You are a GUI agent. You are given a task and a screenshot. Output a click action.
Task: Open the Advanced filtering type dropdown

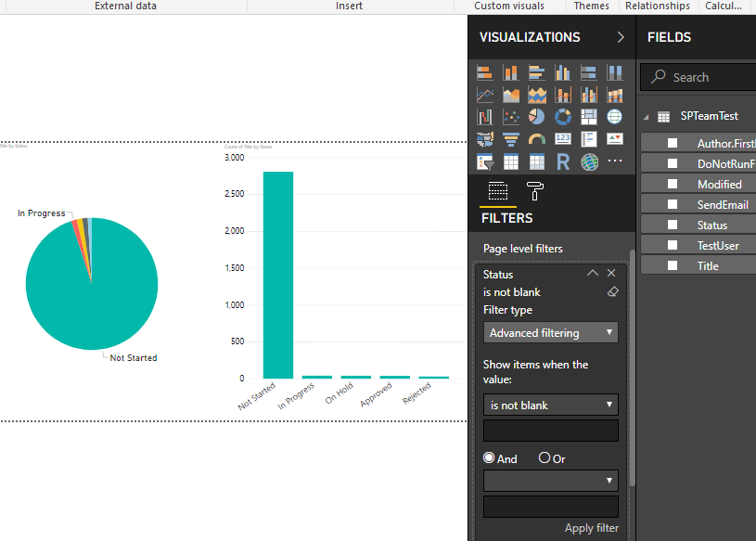(550, 332)
